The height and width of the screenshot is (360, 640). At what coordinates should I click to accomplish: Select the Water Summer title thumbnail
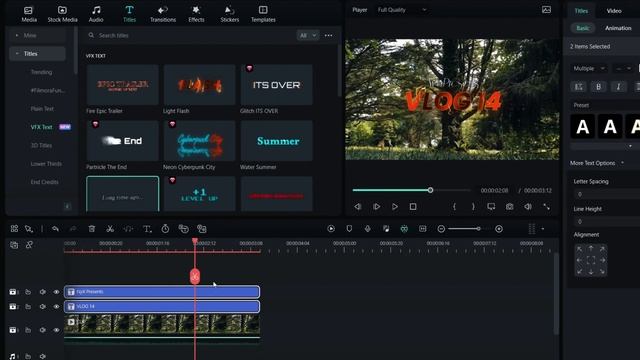(276, 141)
